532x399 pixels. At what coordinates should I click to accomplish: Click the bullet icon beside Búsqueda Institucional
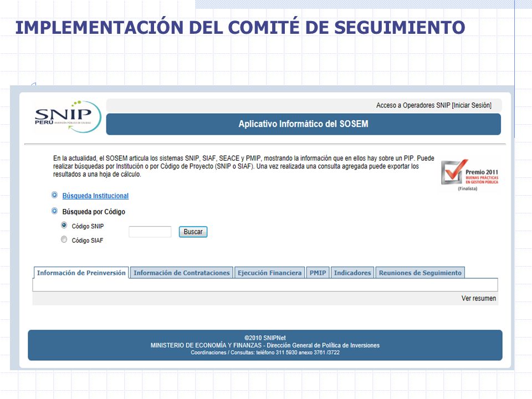54,195
